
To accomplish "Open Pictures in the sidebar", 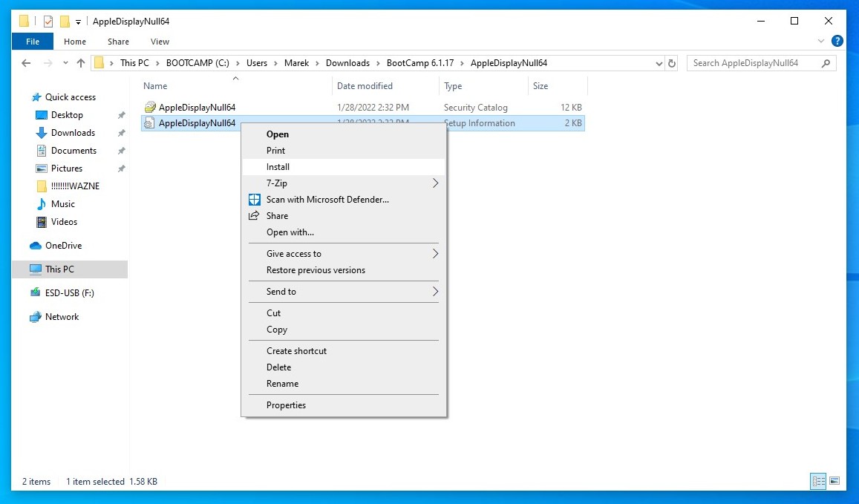I will click(x=67, y=168).
